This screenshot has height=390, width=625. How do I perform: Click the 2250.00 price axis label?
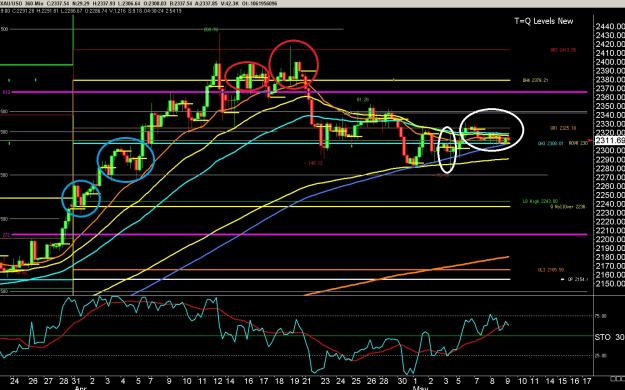(x=610, y=195)
